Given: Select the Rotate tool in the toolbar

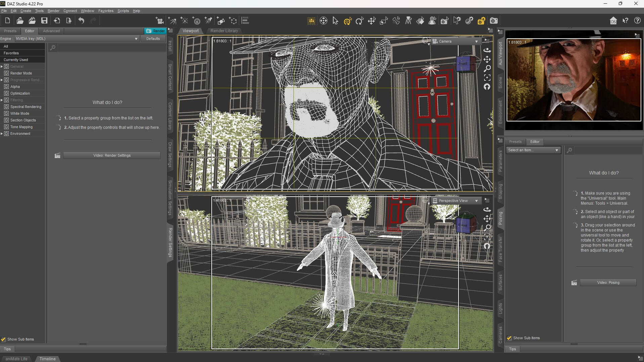Looking at the screenshot, I should click(359, 21).
